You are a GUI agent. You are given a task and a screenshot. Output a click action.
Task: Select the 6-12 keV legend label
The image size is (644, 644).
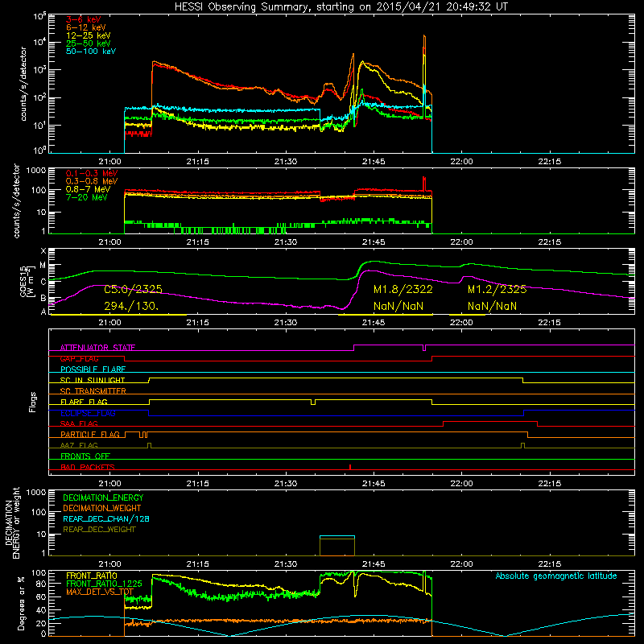coord(85,27)
